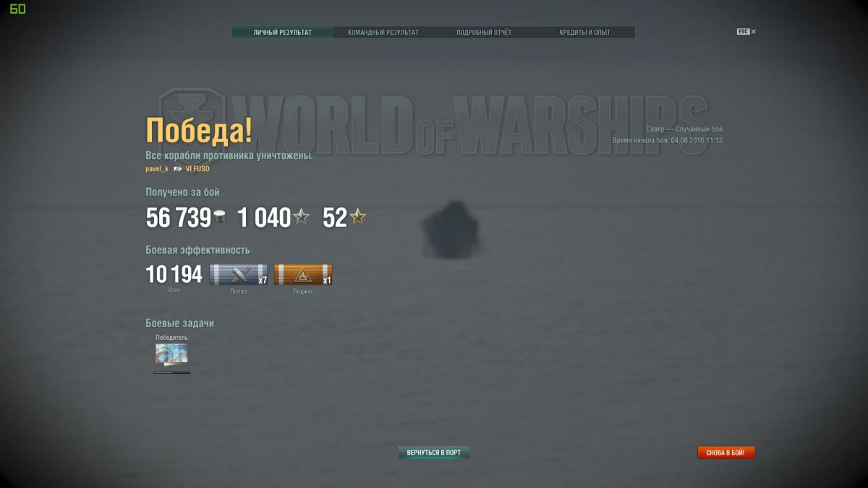The width and height of the screenshot is (868, 488).
Task: Click the green FPS counter
Action: point(17,9)
